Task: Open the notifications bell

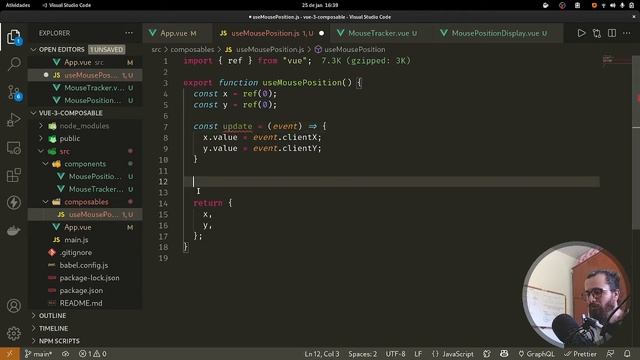Action: (627, 354)
